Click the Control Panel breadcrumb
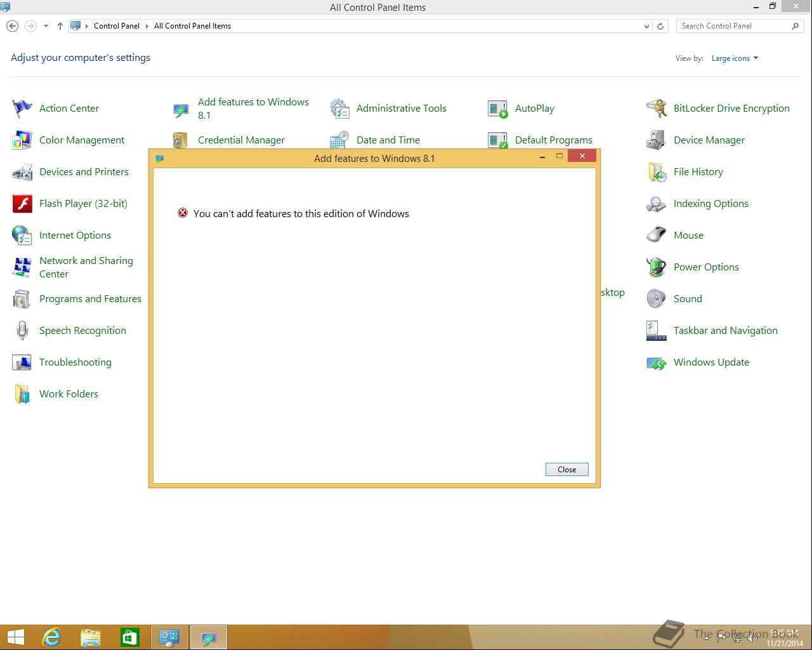812x650 pixels. click(x=117, y=26)
